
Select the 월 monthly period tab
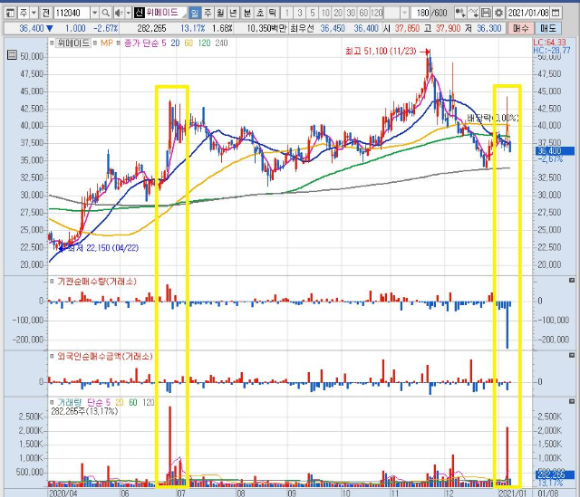pyautogui.click(x=220, y=13)
